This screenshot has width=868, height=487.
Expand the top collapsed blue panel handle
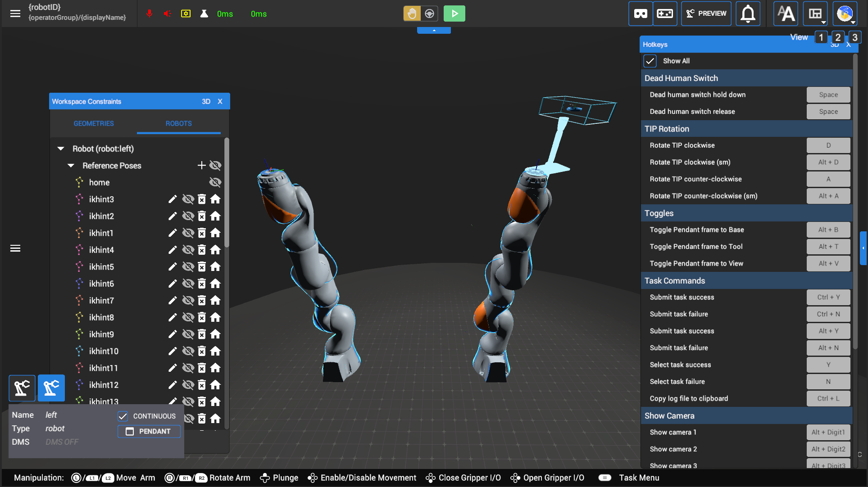434,30
